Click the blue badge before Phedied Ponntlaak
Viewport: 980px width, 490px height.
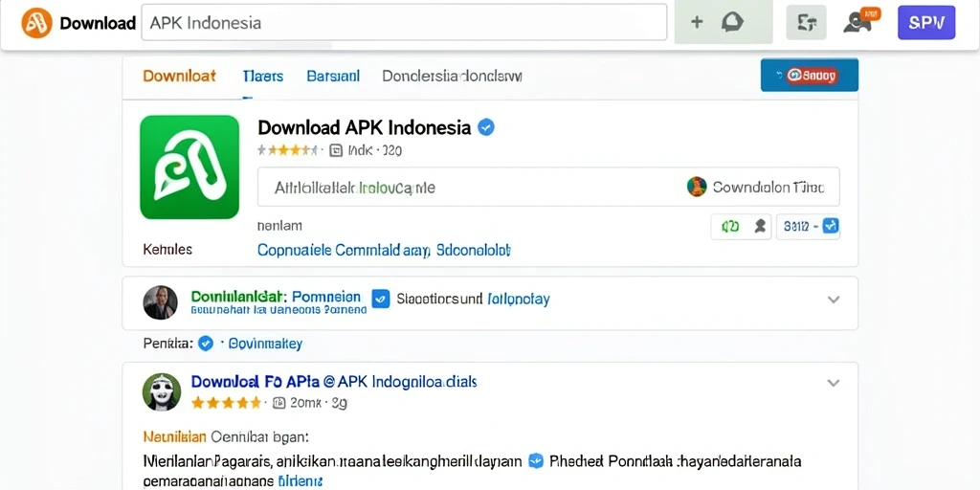tap(536, 461)
